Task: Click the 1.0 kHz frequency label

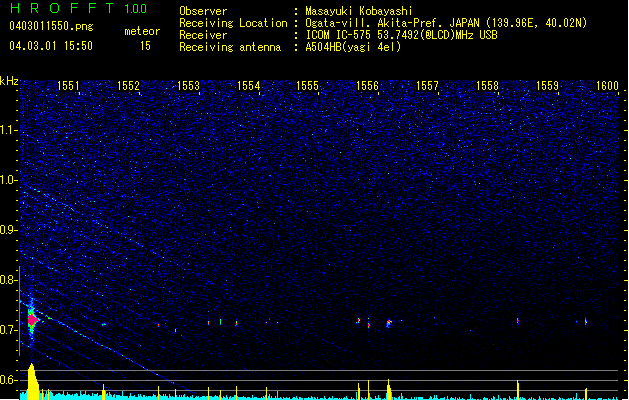Action: pyautogui.click(x=9, y=180)
